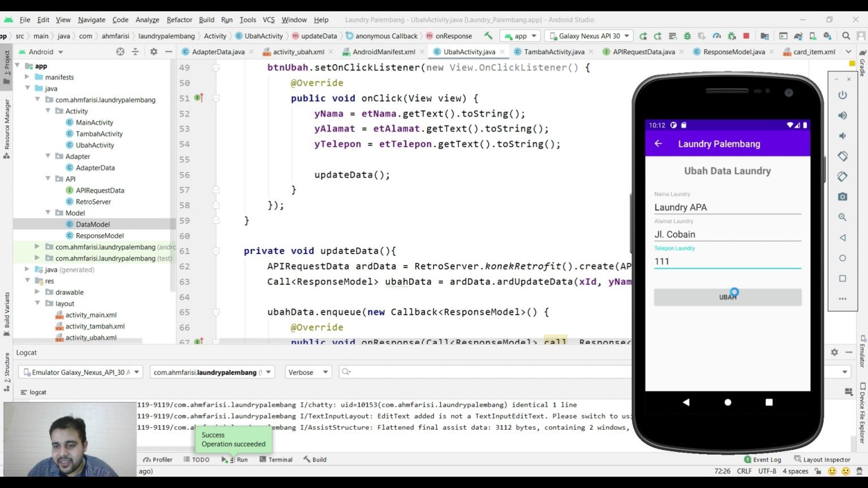Open the Layout Inspector

coord(822,459)
